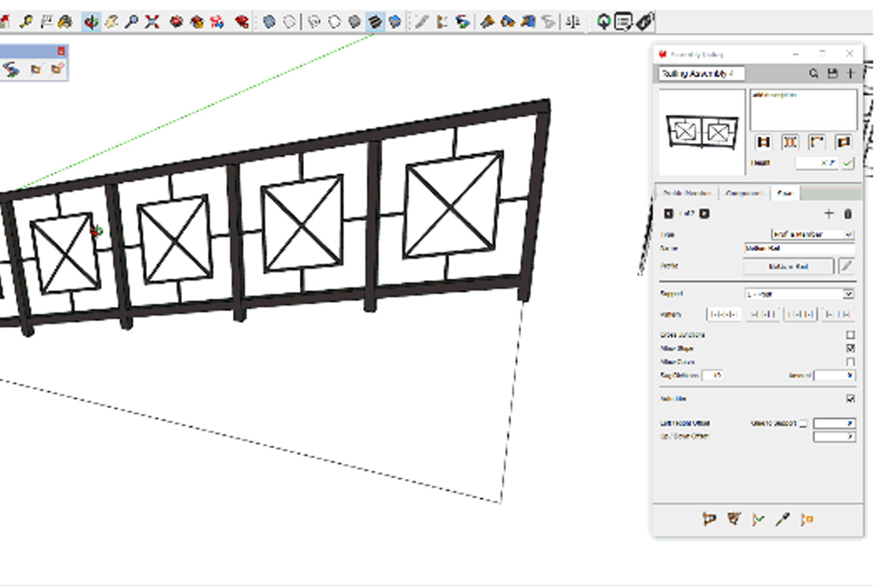Uncheck the Allow Slope checkbox
Viewport: 882px width, 588px height.
850,348
